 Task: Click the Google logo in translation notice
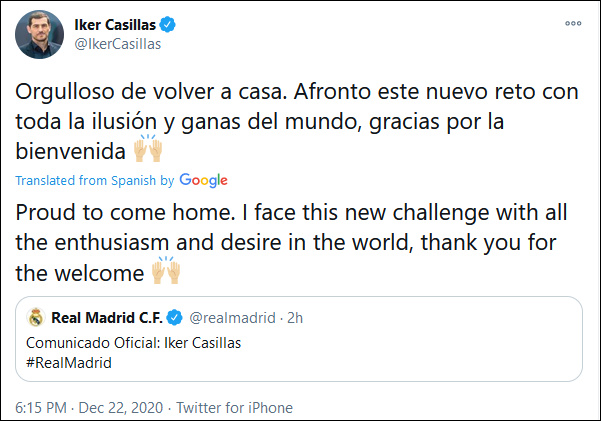[x=204, y=180]
